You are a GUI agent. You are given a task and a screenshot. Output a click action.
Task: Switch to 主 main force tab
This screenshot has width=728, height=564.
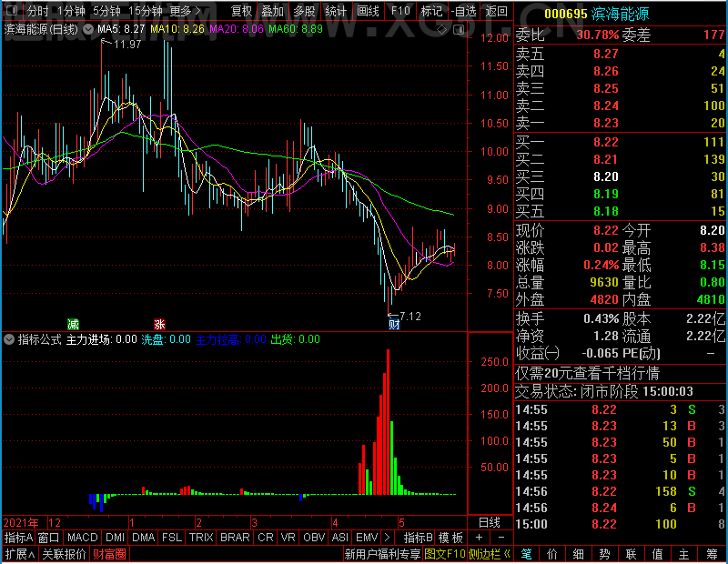tap(684, 554)
